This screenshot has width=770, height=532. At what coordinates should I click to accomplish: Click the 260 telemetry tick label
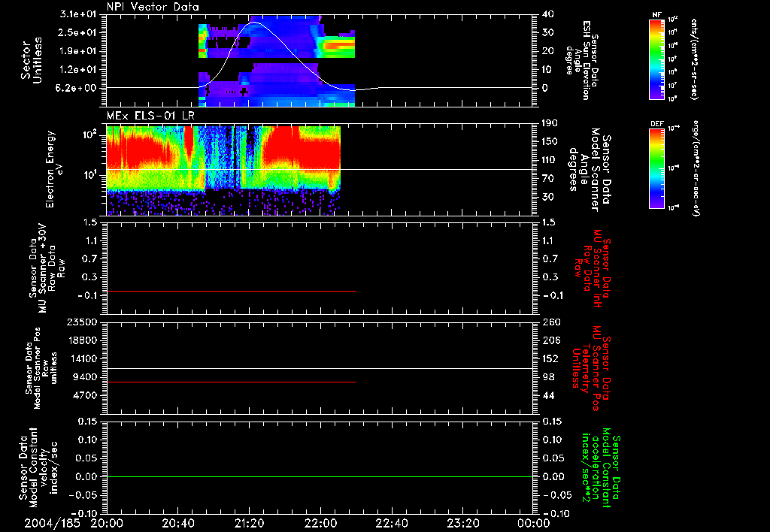(550, 322)
